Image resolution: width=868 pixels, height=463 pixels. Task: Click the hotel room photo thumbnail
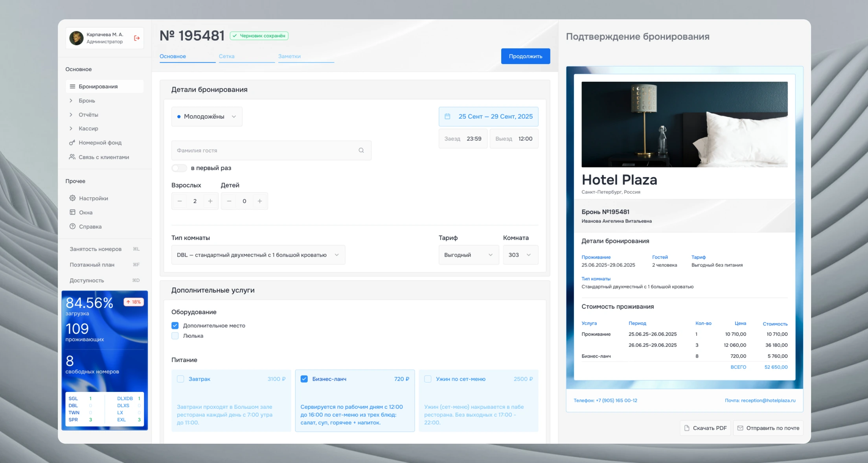pos(684,125)
